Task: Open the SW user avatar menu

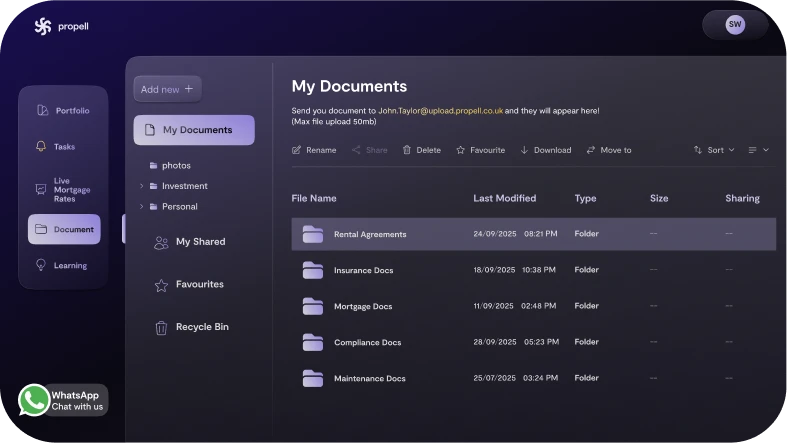Action: (735, 24)
